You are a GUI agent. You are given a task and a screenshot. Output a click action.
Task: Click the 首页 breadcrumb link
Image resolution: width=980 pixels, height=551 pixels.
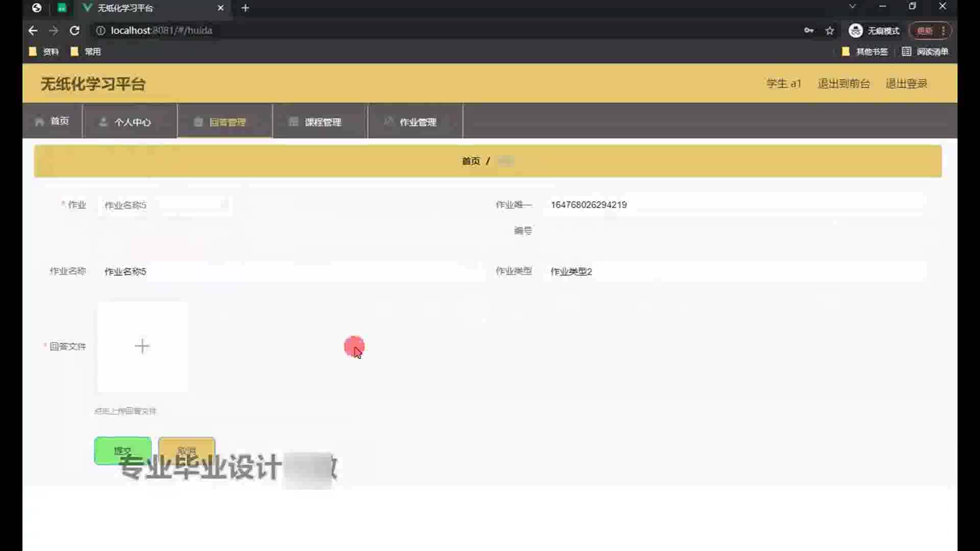(471, 161)
